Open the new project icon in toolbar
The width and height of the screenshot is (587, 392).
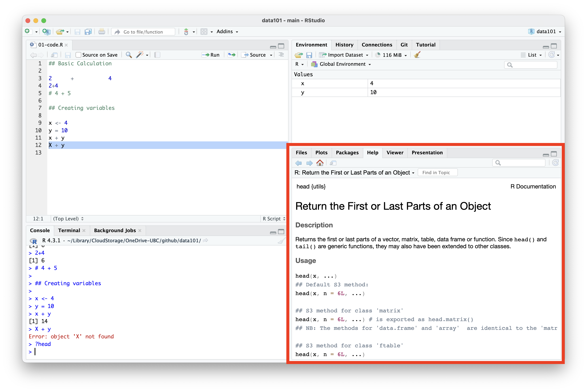click(x=46, y=32)
